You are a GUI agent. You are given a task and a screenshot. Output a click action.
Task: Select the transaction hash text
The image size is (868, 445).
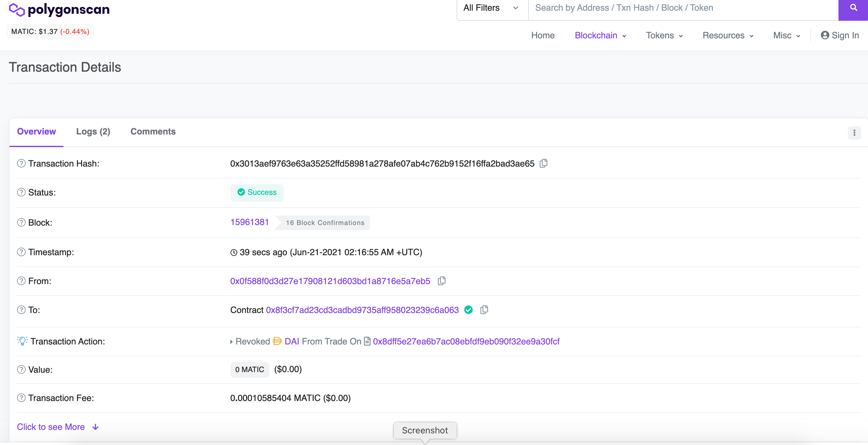(x=382, y=163)
